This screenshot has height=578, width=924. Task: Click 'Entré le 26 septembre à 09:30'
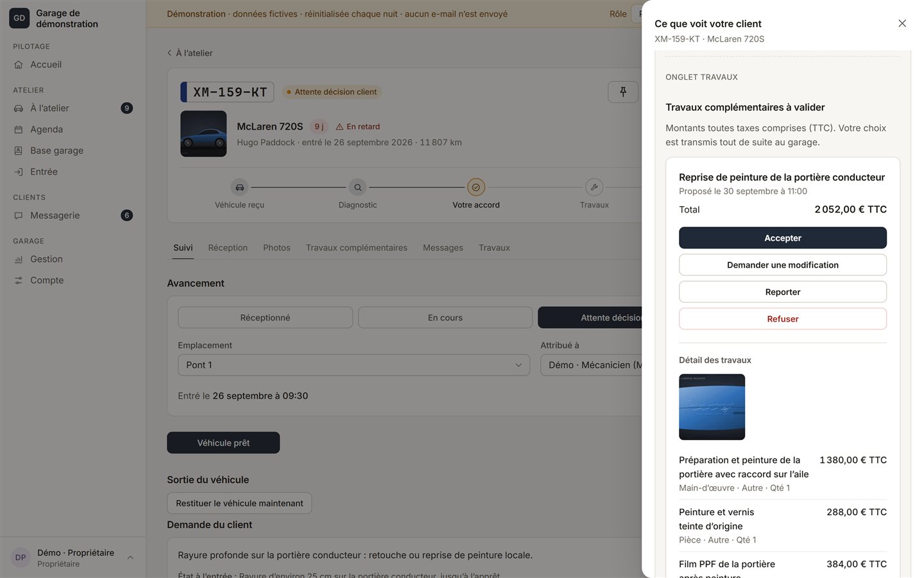click(243, 396)
